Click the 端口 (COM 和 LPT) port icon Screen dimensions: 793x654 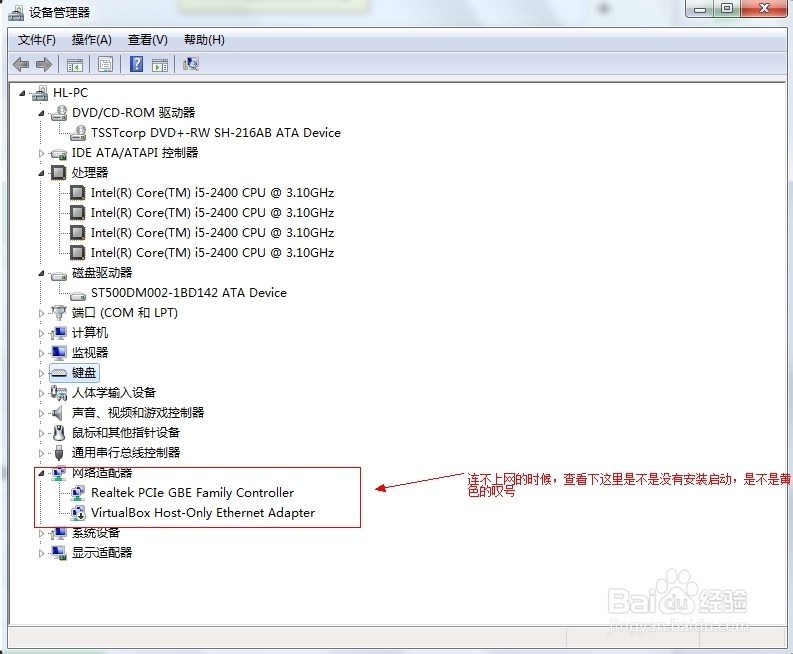pyautogui.click(x=59, y=313)
